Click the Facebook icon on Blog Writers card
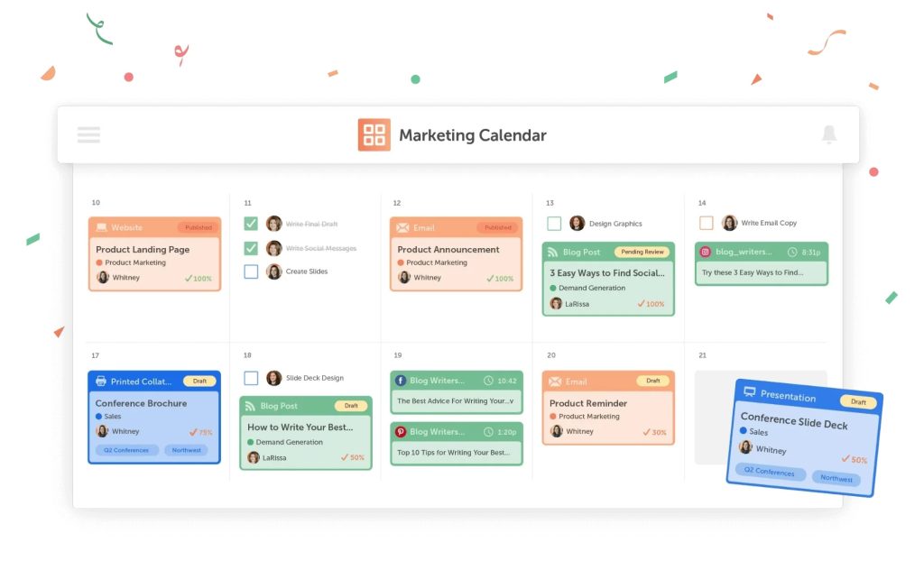This screenshot has height=570, width=924. coord(400,381)
